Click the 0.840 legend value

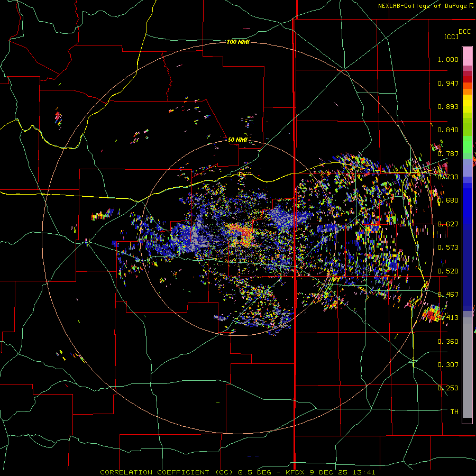coord(448,130)
